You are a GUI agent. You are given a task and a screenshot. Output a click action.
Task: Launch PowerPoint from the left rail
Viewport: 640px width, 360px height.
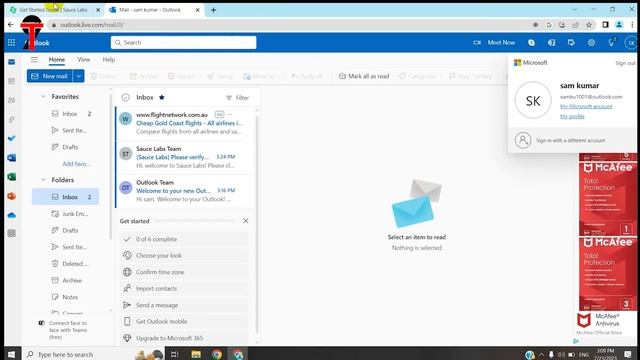(11, 196)
